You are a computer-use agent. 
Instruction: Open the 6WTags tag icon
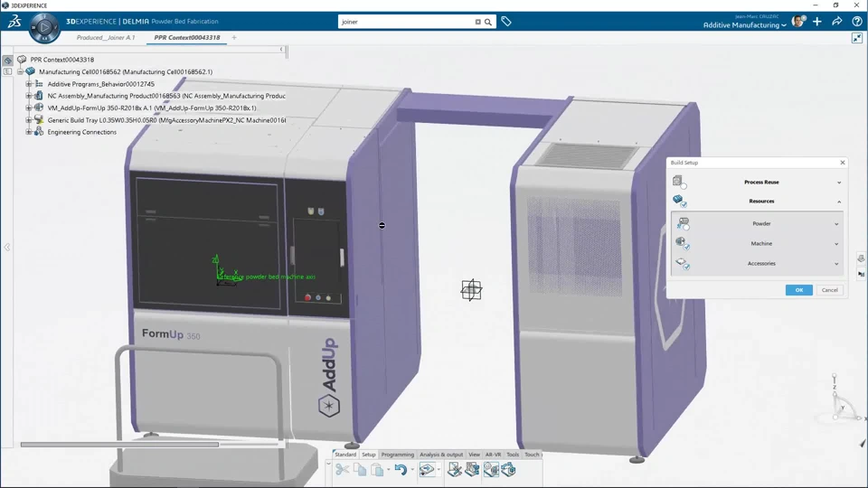506,22
